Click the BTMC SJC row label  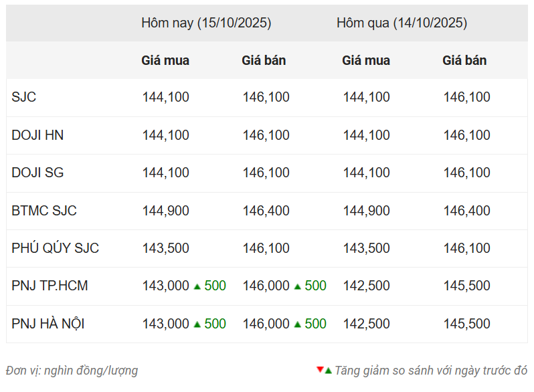point(44,211)
